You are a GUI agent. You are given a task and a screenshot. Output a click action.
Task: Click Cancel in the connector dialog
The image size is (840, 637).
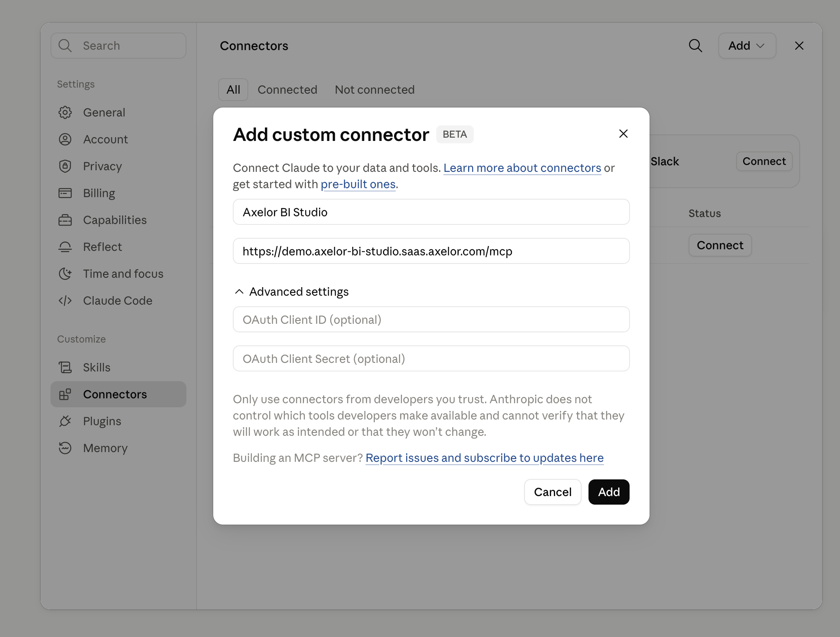(x=553, y=492)
